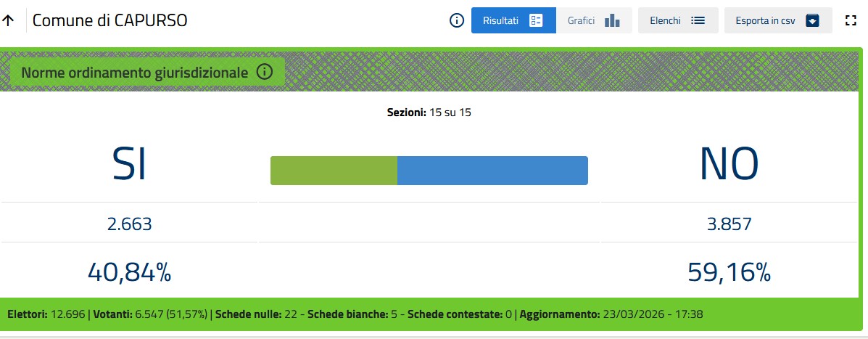The width and height of the screenshot is (868, 339).
Task: Click the Norme ordinamento giurisdizionale label
Action: (135, 73)
